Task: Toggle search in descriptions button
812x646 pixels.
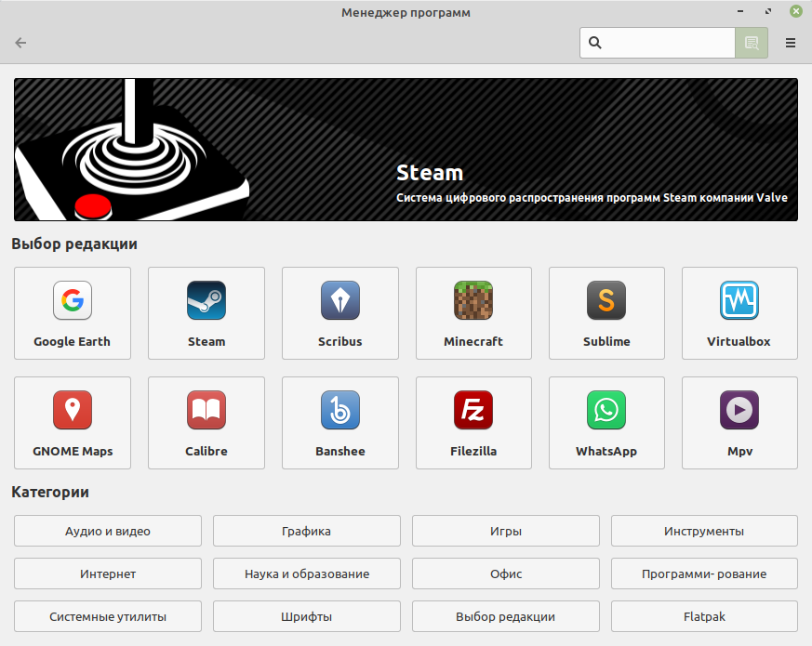Action: tap(752, 43)
